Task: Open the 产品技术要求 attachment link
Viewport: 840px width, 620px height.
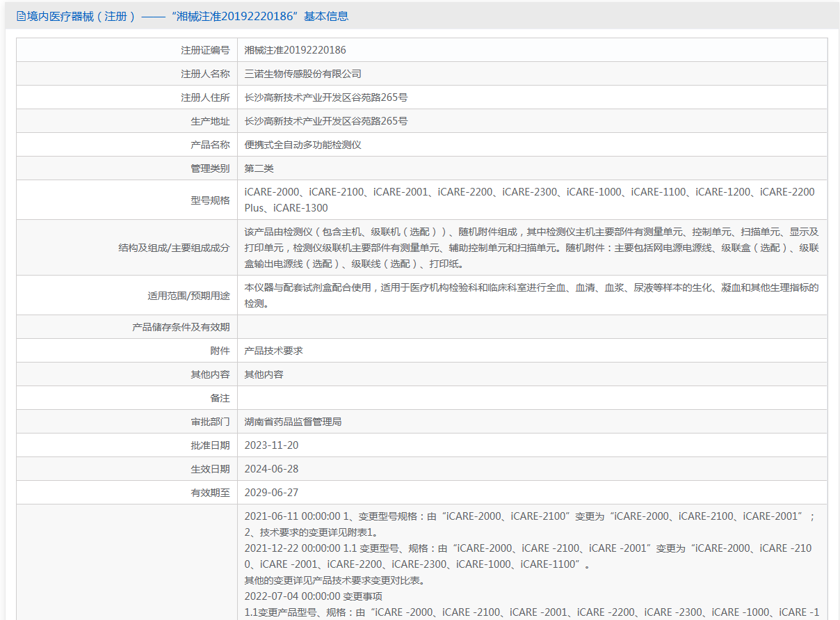Action: [x=273, y=351]
